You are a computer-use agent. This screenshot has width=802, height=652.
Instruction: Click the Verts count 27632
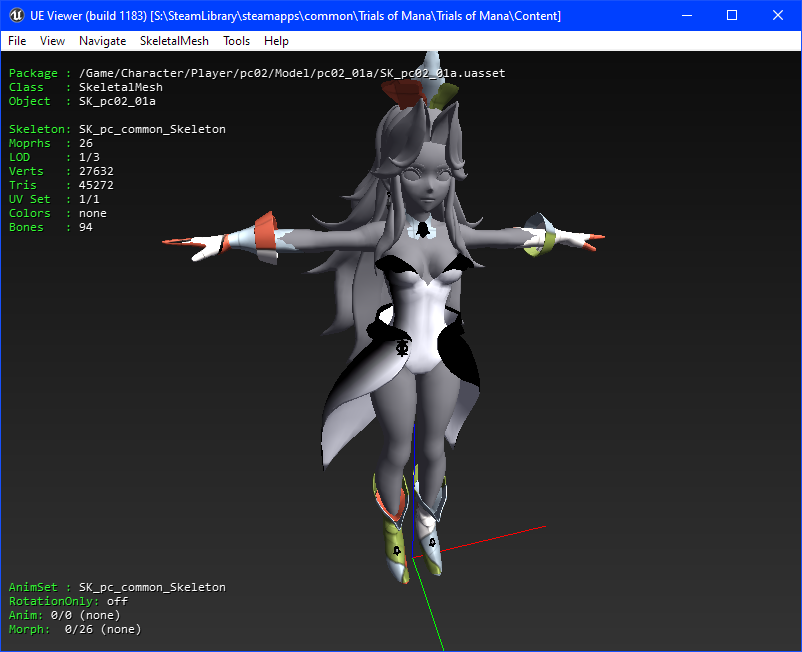[96, 171]
